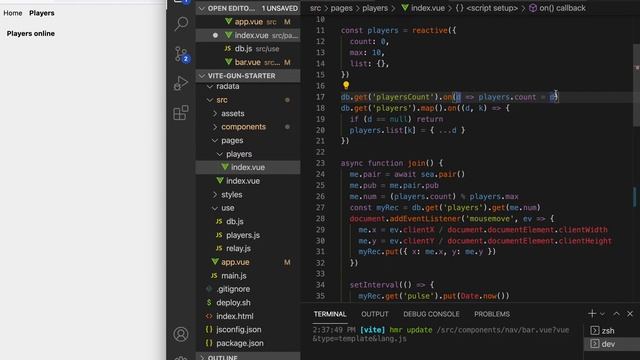The width and height of the screenshot is (640, 360).
Task: Open the Extensions view
Action: (x=181, y=113)
